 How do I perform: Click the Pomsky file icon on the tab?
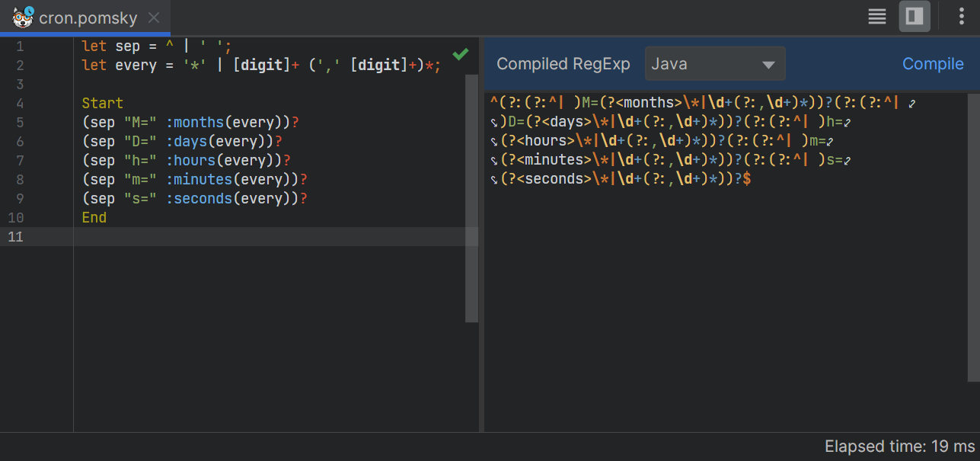coord(23,16)
